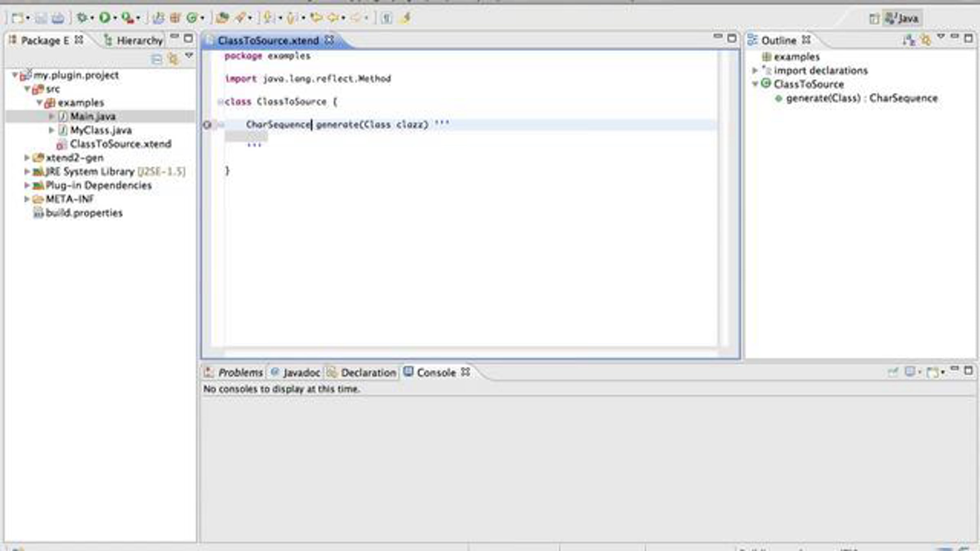This screenshot has height=551, width=980.
Task: Collapse the src folder node
Action: [27, 89]
